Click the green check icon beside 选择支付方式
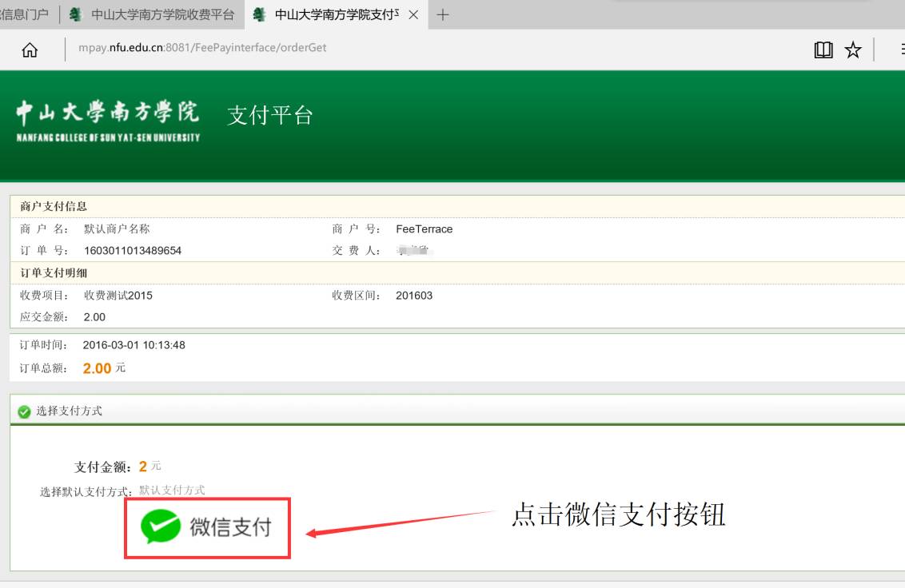This screenshot has height=588, width=905. coord(24,411)
